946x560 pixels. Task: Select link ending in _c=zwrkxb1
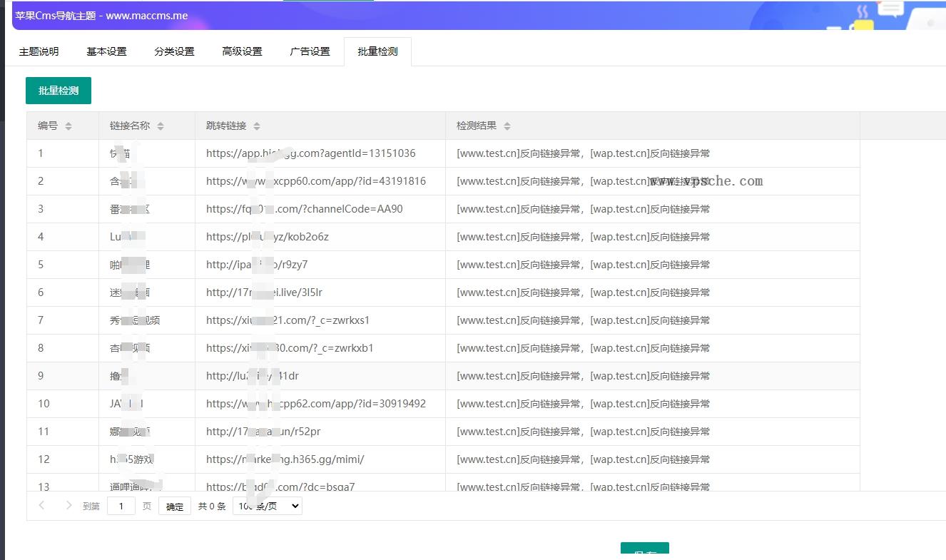pyautogui.click(x=290, y=348)
